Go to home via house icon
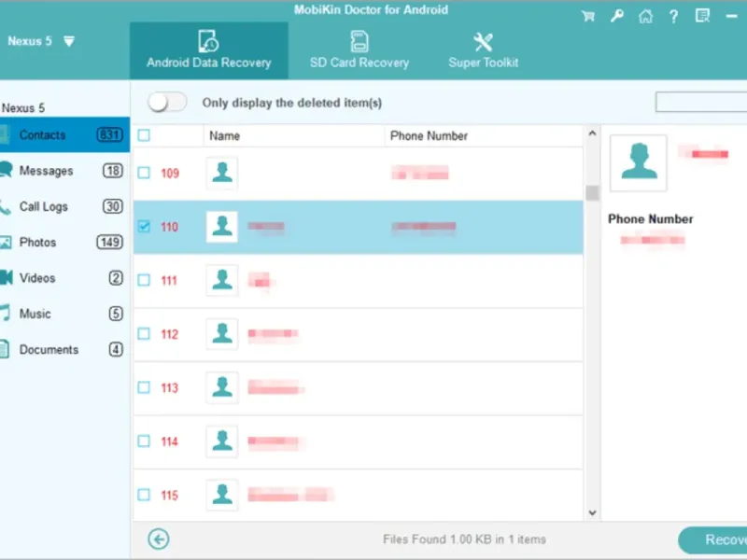 645,16
